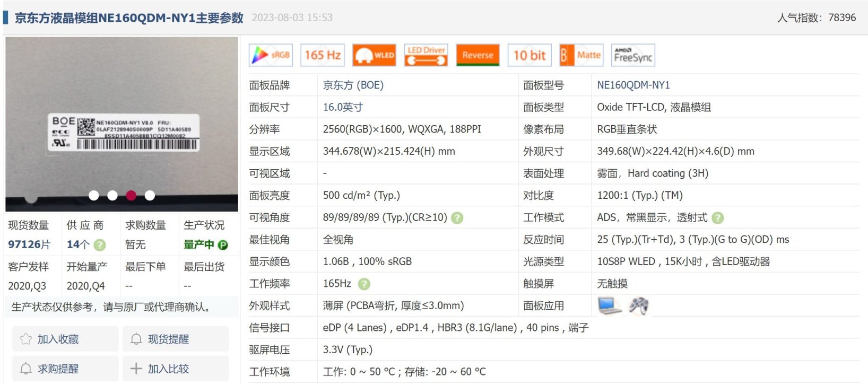
Task: Add panel to comparison with 加入比较
Action: tap(176, 369)
